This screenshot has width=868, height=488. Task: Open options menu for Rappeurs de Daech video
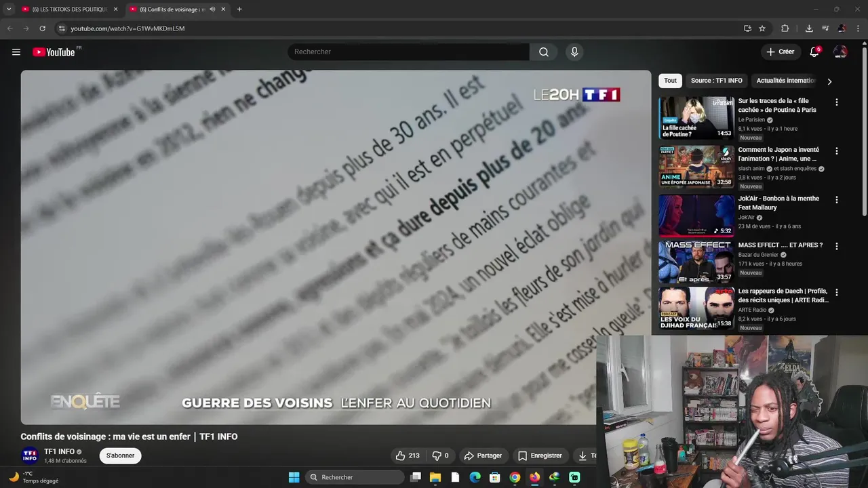pos(836,292)
